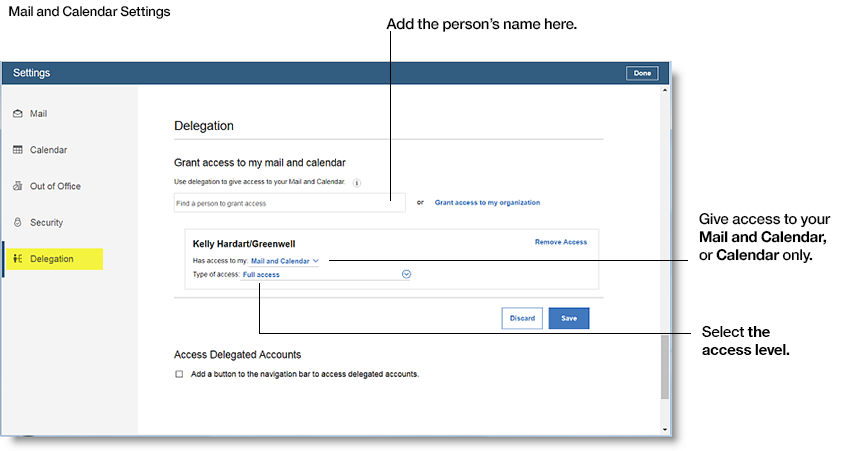Click the Find a person to grant access field

click(290, 203)
